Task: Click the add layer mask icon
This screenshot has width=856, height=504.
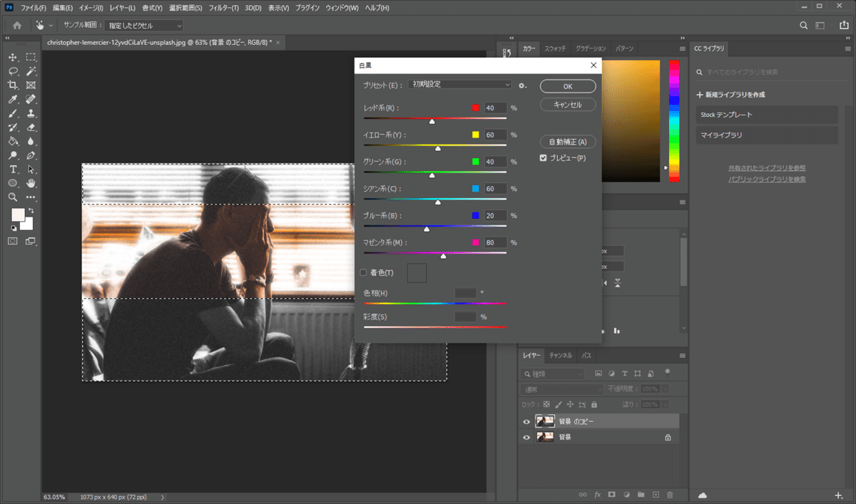Action: pyautogui.click(x=611, y=494)
